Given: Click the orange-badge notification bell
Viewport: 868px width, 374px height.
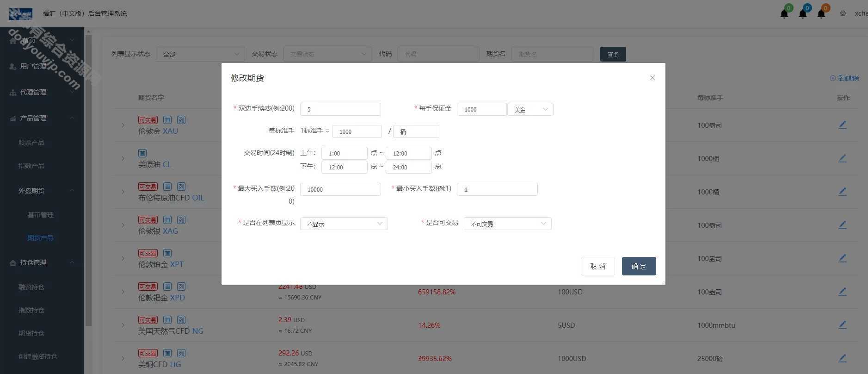Looking at the screenshot, I should tap(821, 13).
